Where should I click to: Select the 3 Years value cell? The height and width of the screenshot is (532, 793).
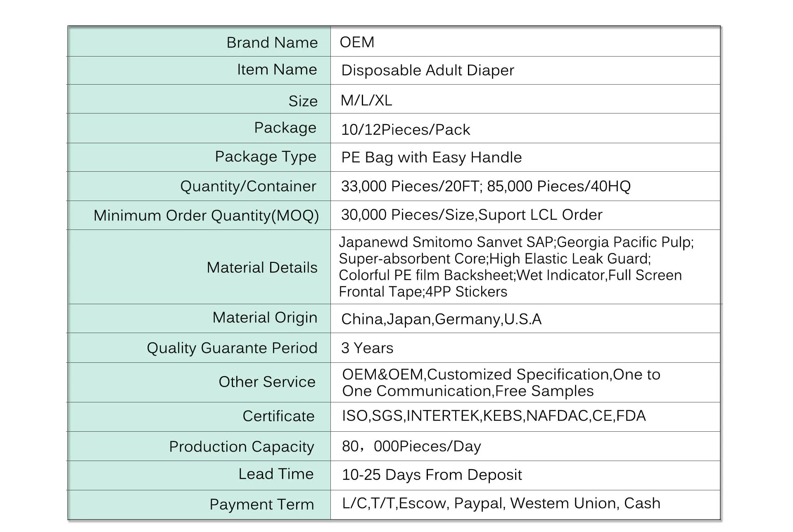(x=366, y=348)
